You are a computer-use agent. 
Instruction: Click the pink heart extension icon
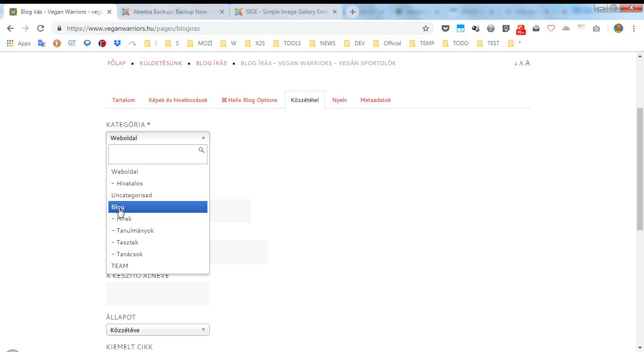pos(551,28)
